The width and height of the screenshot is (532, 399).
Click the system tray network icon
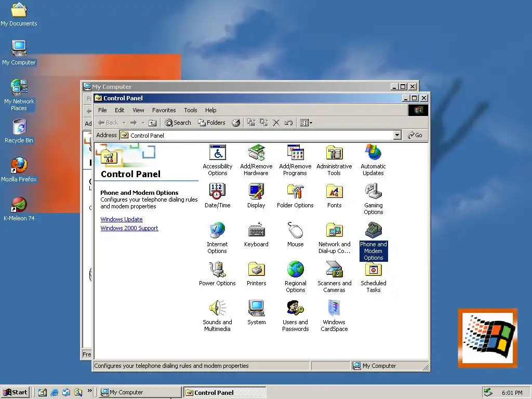click(x=488, y=392)
